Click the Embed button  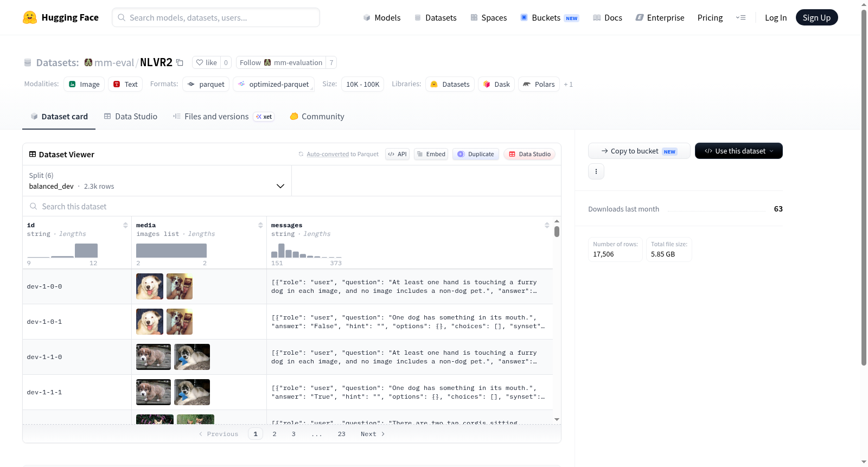coord(431,154)
